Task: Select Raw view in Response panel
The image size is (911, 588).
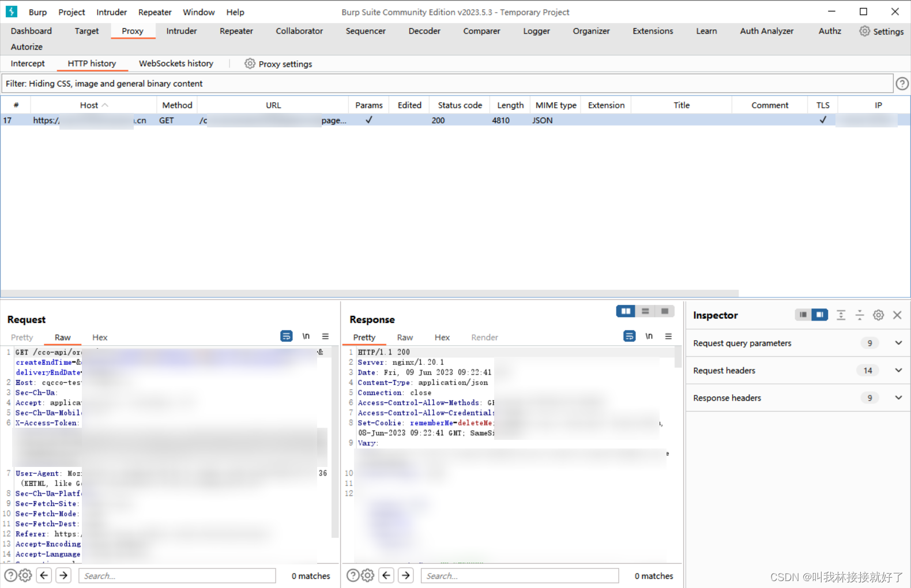Action: (405, 337)
